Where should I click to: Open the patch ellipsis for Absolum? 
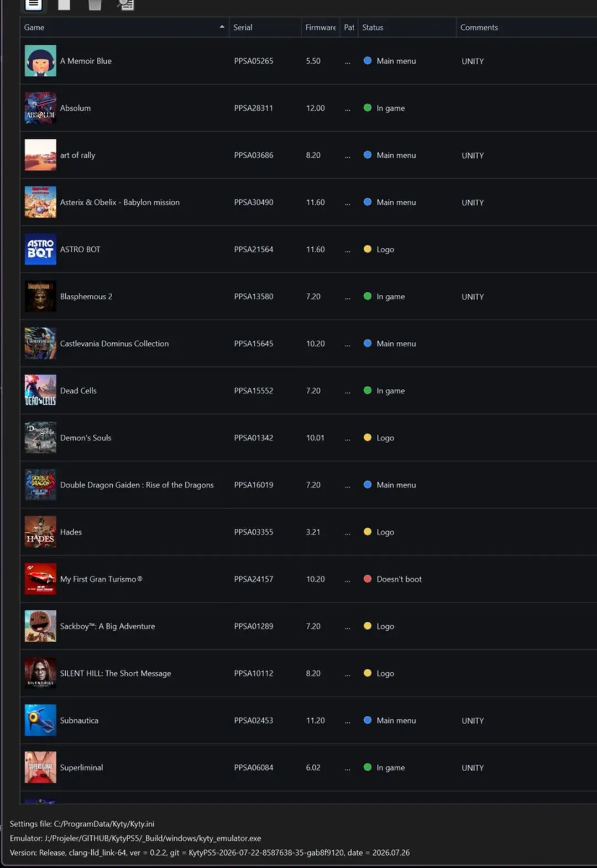coord(348,110)
